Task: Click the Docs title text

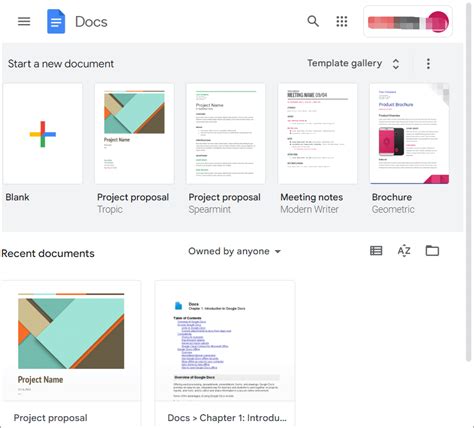Action: point(91,22)
